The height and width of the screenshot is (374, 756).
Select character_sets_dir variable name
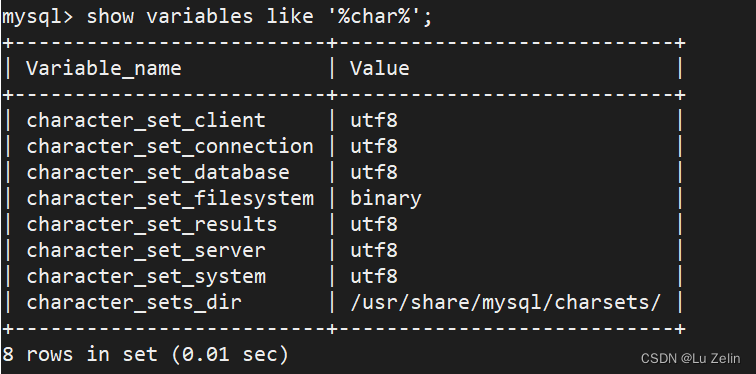134,303
